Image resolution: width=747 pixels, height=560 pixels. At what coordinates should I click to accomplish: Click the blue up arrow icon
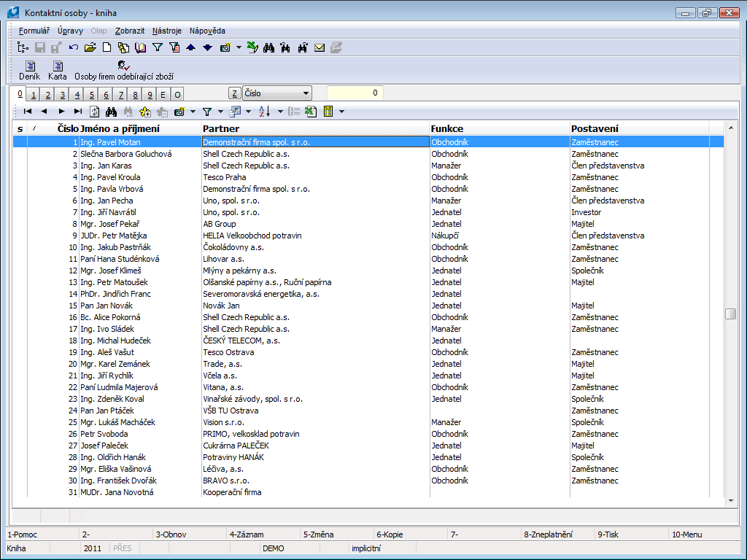(x=190, y=48)
